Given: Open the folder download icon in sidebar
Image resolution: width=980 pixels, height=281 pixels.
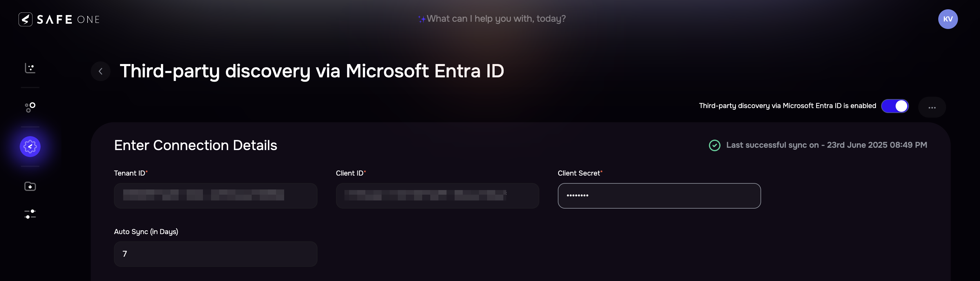Looking at the screenshot, I should (x=30, y=186).
